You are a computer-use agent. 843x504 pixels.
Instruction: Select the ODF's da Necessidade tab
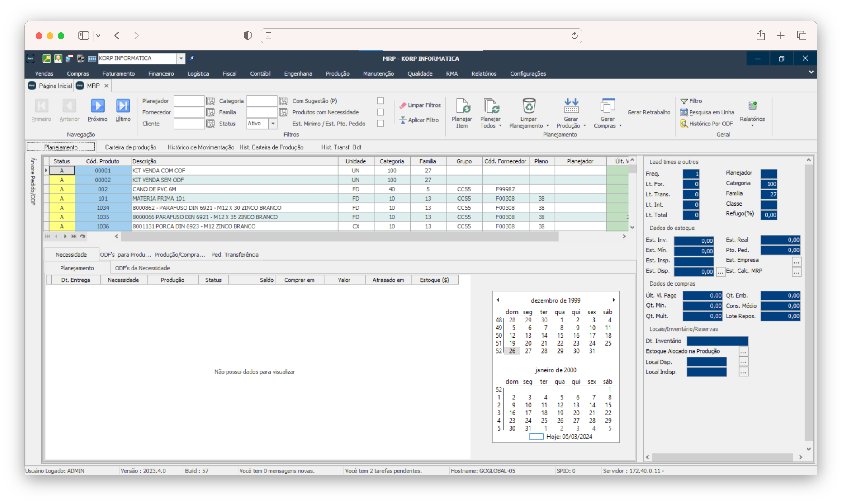[x=142, y=268]
